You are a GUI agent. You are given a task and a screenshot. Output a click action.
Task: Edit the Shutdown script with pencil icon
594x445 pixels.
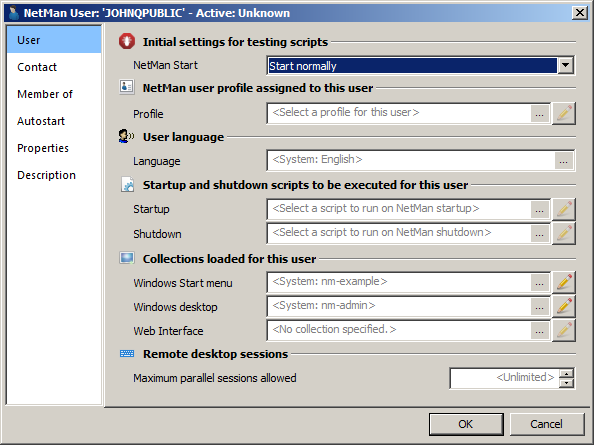click(564, 233)
